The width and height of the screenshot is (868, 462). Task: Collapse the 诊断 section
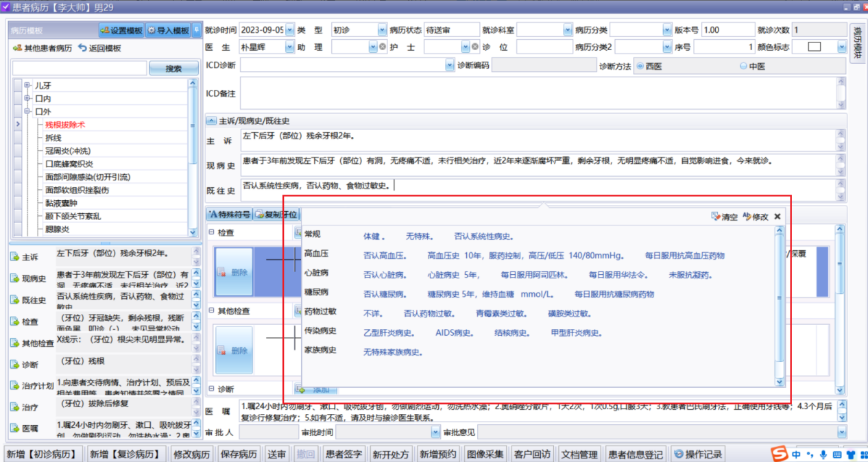click(211, 389)
